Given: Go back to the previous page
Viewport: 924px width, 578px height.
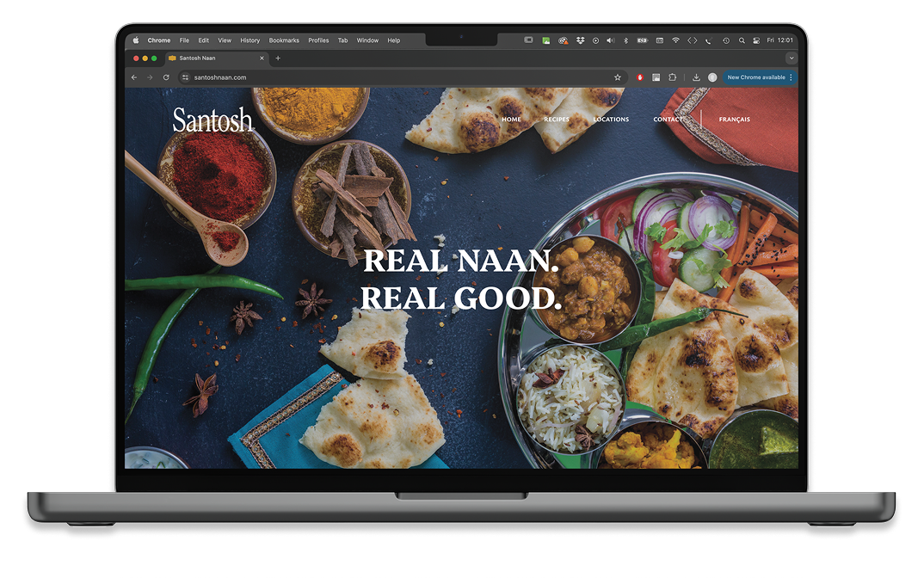Looking at the screenshot, I should tap(134, 77).
